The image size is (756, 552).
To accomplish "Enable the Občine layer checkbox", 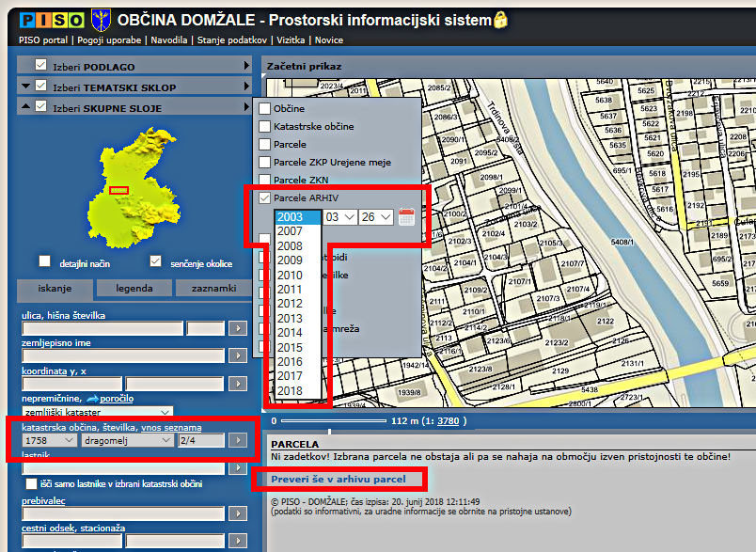I will pyautogui.click(x=265, y=109).
